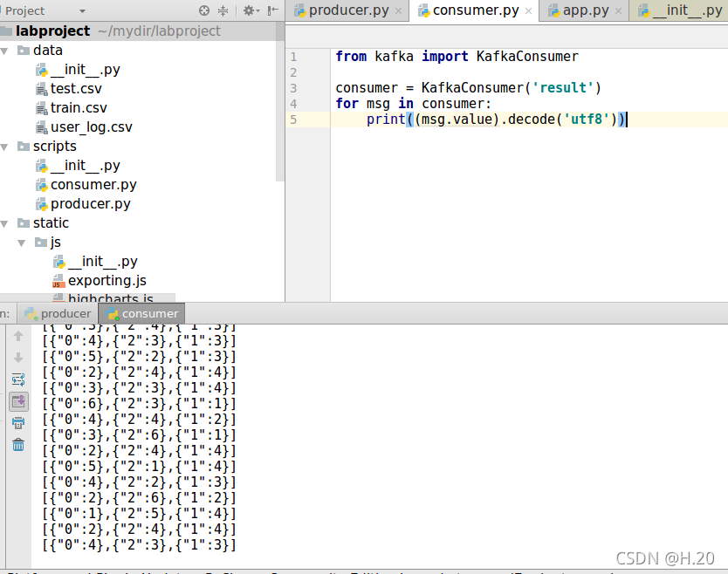Select the consumer run tab
The image size is (728, 574).
(x=142, y=314)
